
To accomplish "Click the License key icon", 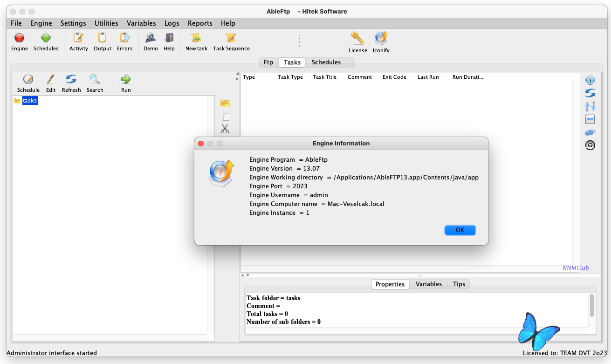I will 357,38.
